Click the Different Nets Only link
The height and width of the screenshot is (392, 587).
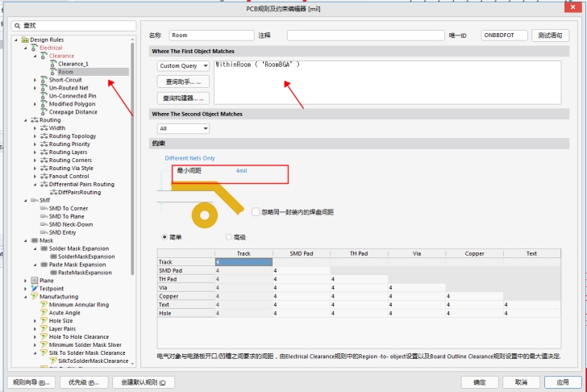189,158
